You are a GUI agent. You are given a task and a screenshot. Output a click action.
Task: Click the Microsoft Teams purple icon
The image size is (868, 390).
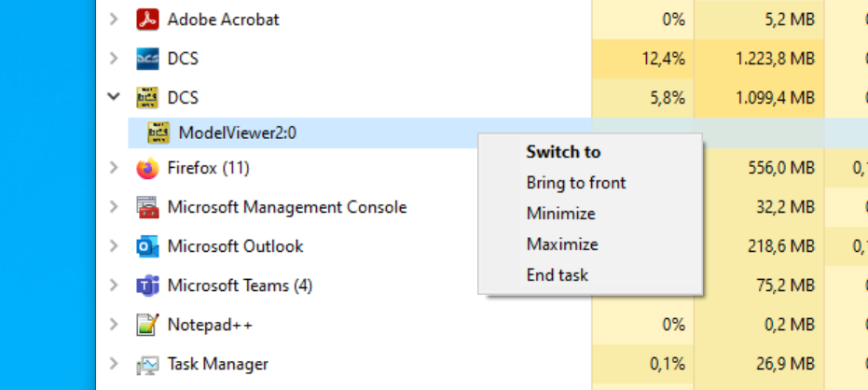pyautogui.click(x=147, y=286)
